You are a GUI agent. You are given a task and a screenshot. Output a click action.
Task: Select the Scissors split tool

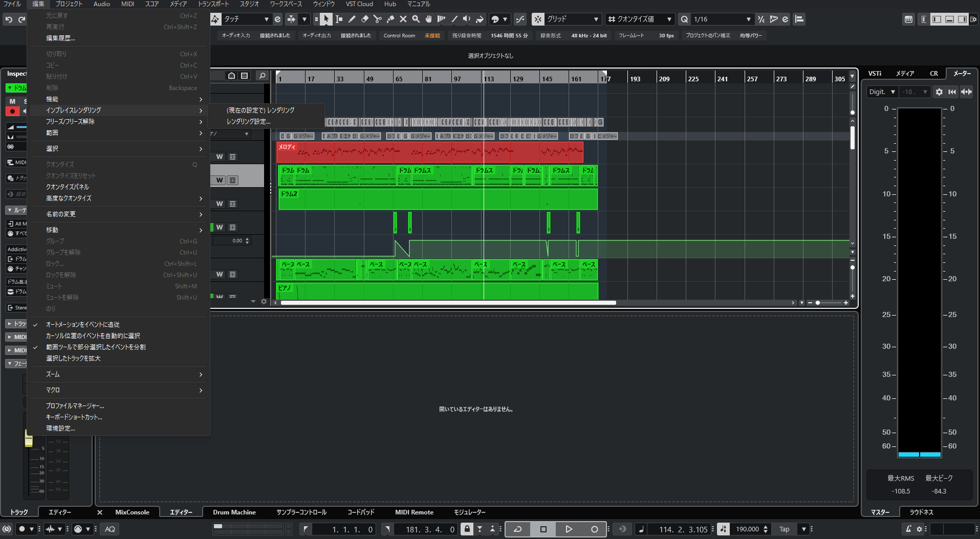point(378,19)
